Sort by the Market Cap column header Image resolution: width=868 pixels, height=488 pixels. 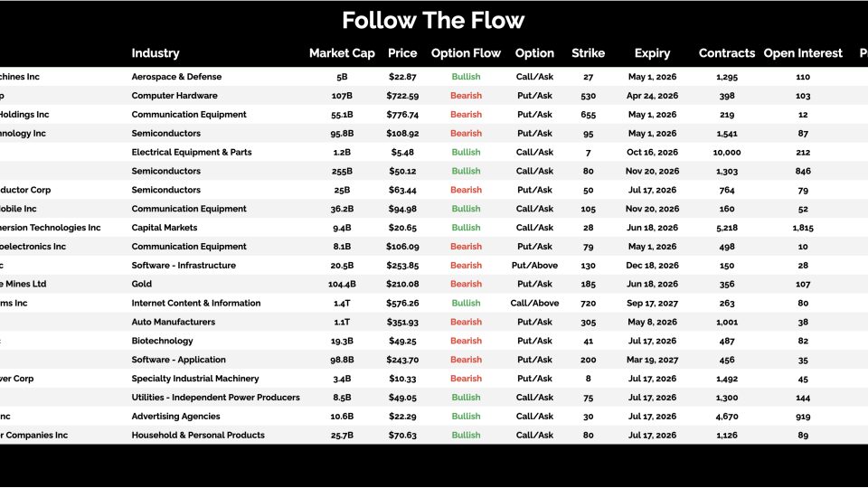(x=342, y=53)
